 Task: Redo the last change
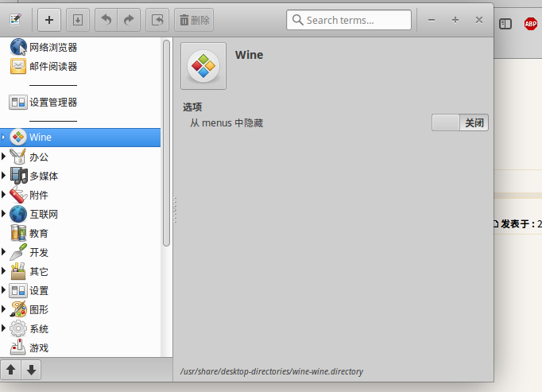129,20
